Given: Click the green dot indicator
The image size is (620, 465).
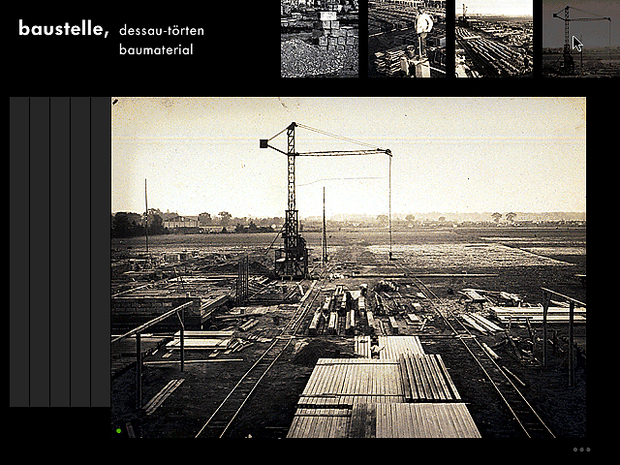Looking at the screenshot, I should [118, 431].
